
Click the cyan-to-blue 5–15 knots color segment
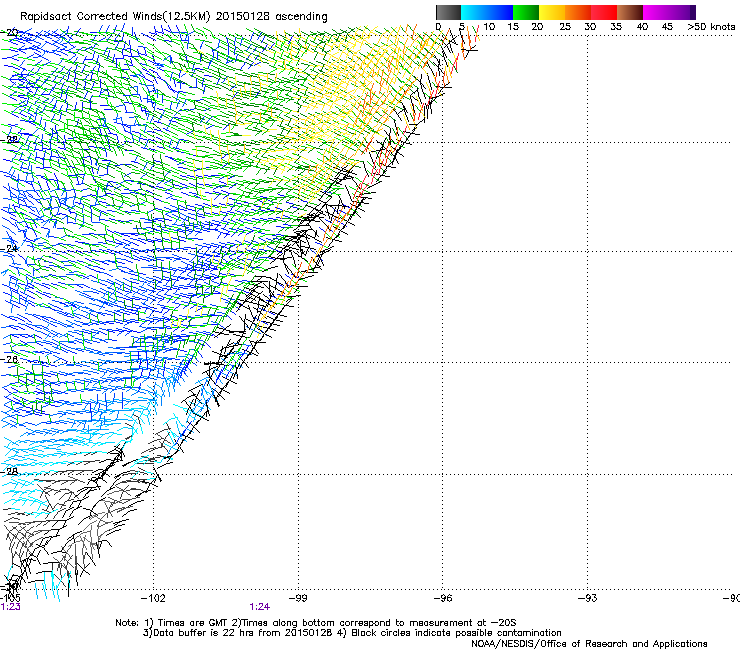click(487, 12)
